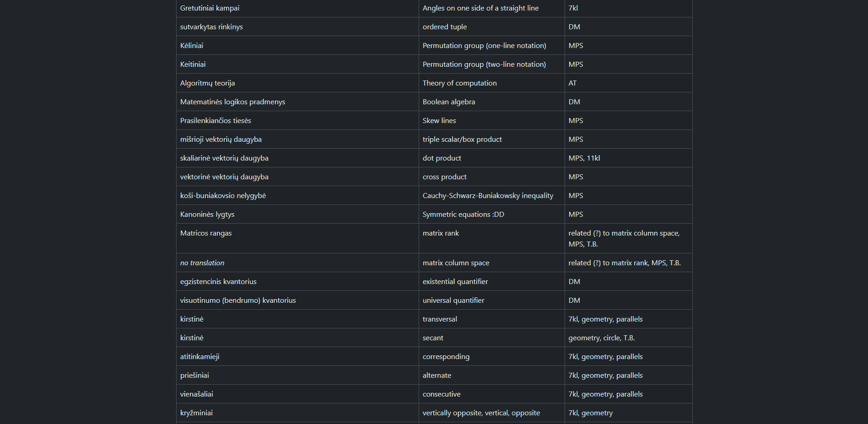Select the 'Kanoninės lygtys' cell

[x=207, y=215]
